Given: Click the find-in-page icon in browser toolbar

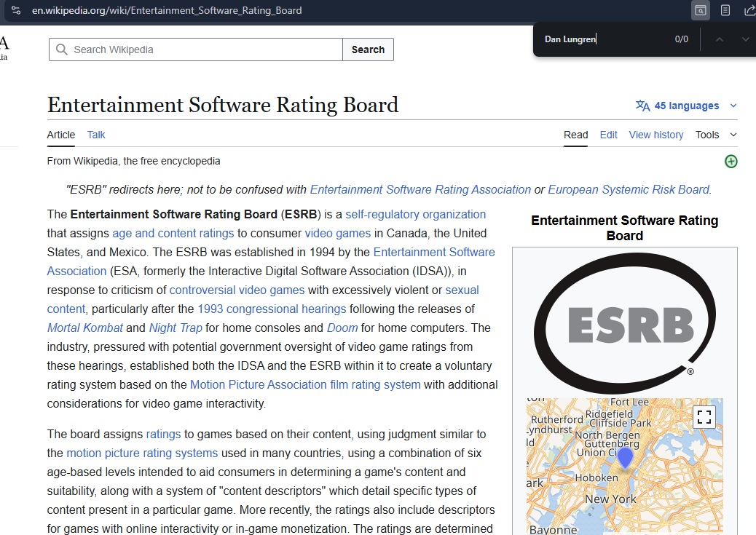Looking at the screenshot, I should [701, 10].
